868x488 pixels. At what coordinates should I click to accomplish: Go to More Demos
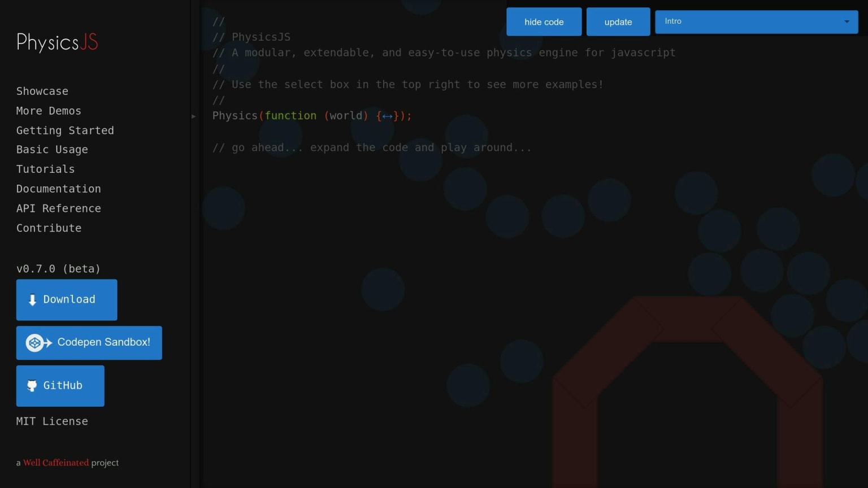tap(49, 111)
